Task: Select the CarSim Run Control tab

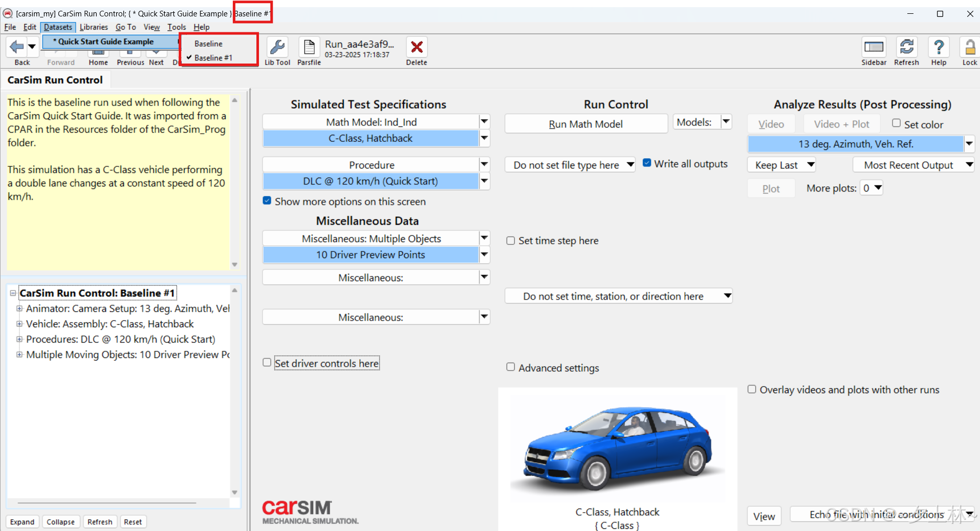Action: click(x=55, y=80)
